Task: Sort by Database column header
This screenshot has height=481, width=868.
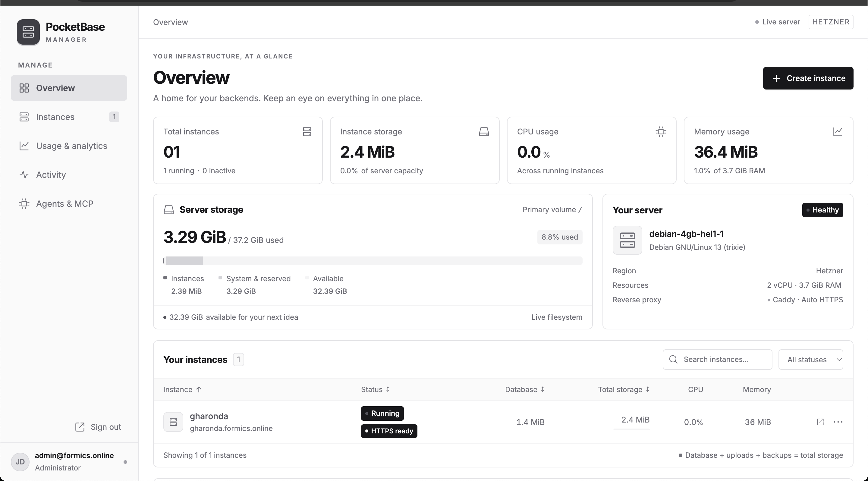Action: [x=525, y=389]
